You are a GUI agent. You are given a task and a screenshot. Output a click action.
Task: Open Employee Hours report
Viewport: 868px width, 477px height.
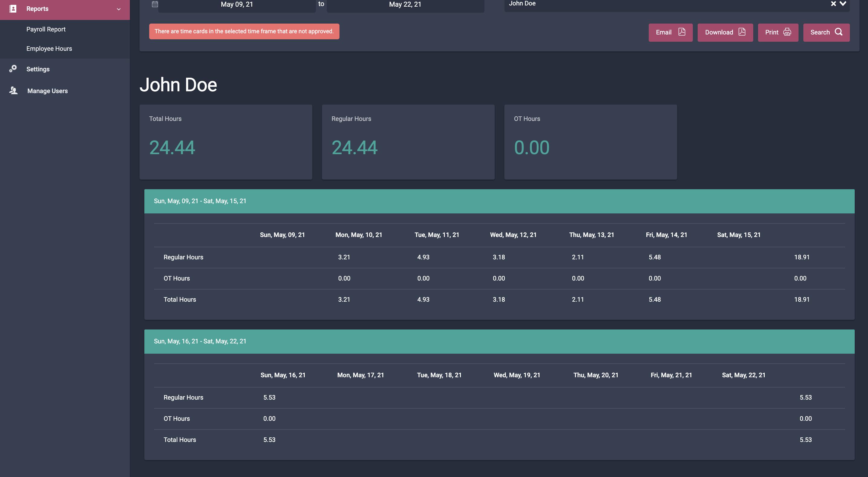(x=49, y=49)
